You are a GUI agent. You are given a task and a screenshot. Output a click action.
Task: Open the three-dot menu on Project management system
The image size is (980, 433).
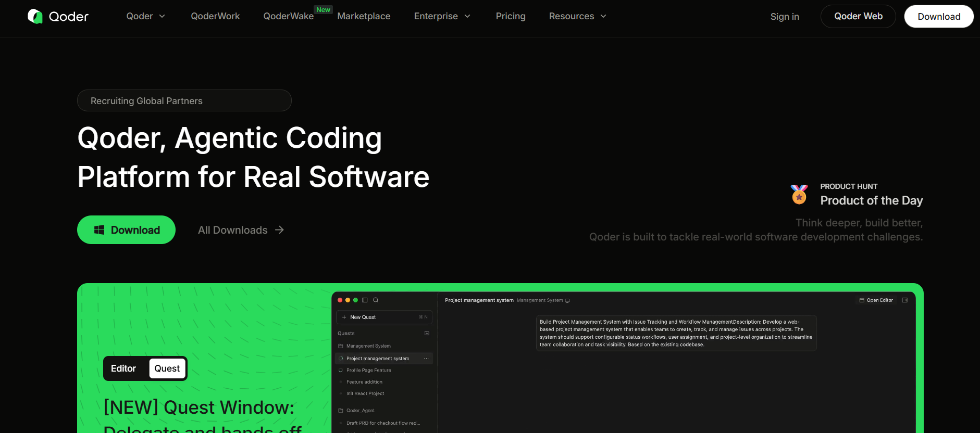[x=426, y=359]
